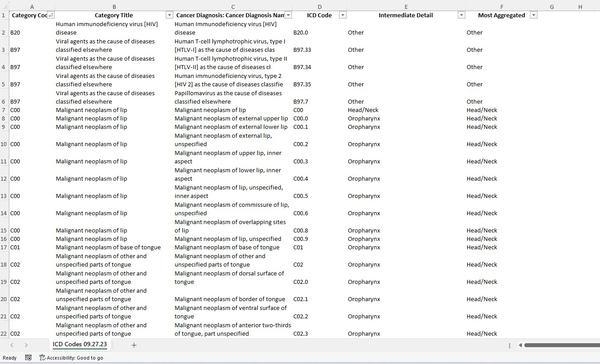
Task: Open the ICD Code filter dropdown
Action: (342, 15)
